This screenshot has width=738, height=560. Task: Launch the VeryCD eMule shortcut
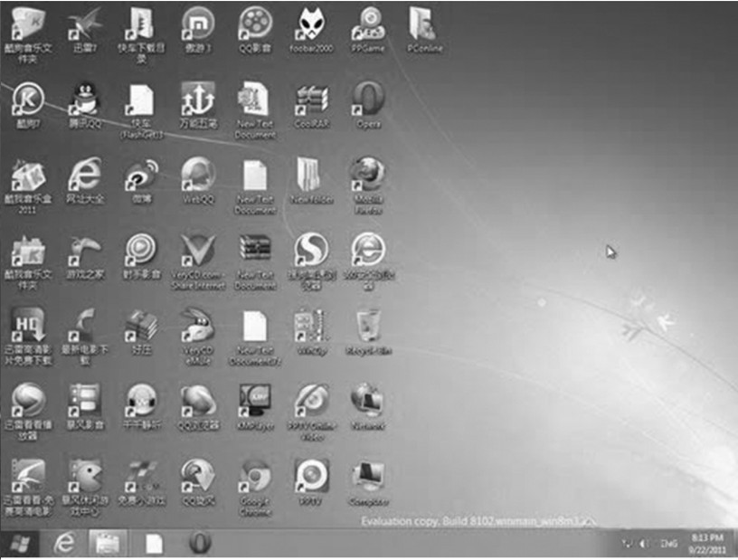[x=198, y=337]
